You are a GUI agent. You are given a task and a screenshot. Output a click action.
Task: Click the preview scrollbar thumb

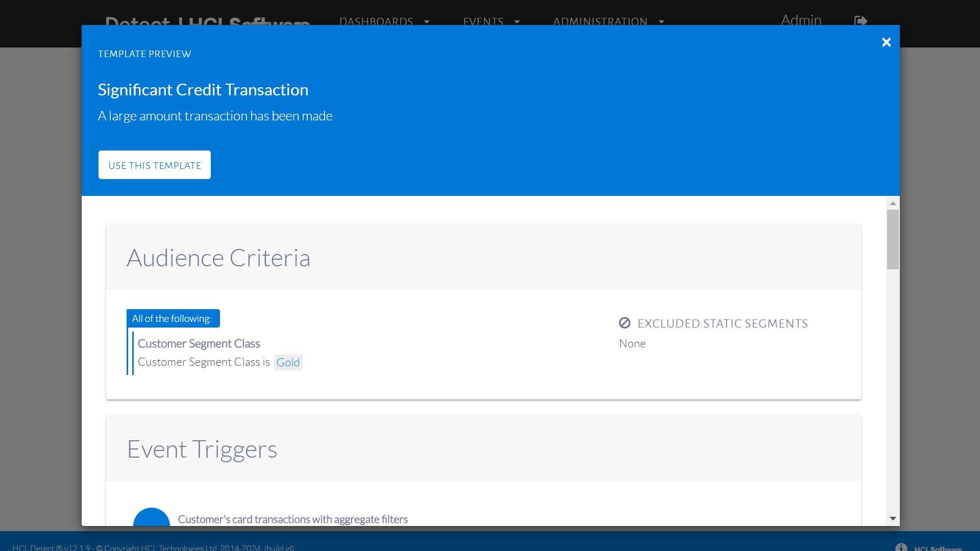click(x=893, y=239)
